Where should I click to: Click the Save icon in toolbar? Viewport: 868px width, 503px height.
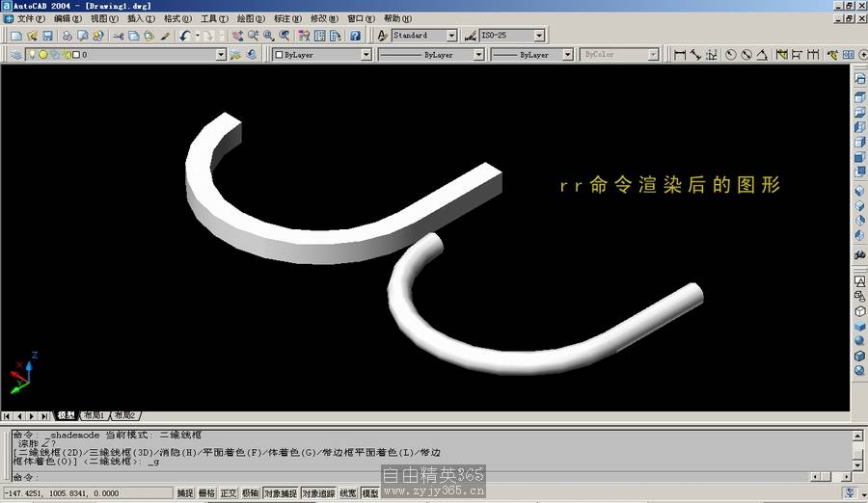(47, 36)
